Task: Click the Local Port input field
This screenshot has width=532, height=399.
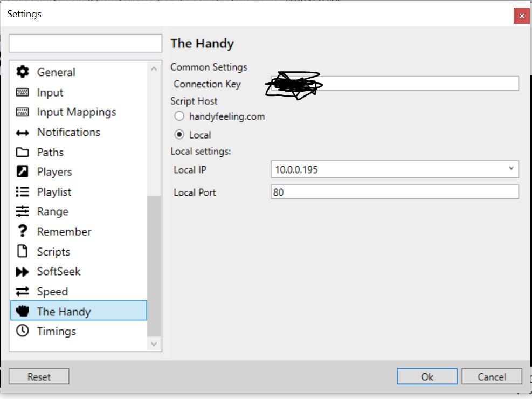Action: point(395,192)
